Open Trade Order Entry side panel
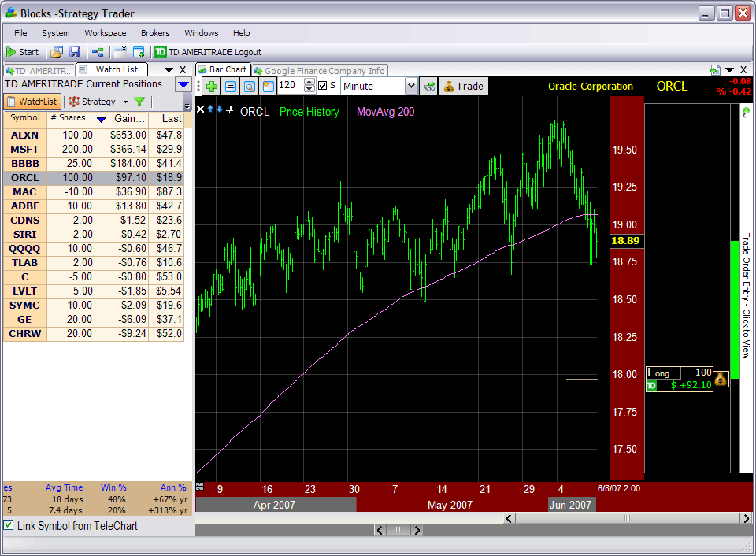Screen dimensions: 756x556 [x=746, y=295]
